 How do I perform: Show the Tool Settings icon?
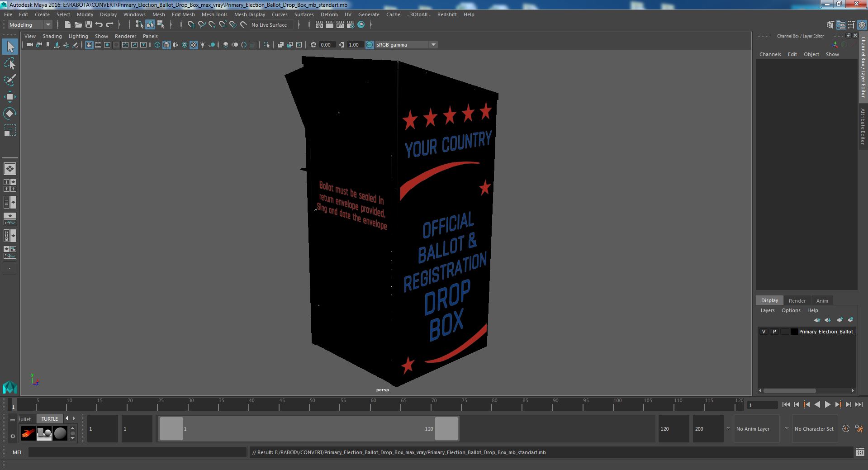[851, 25]
